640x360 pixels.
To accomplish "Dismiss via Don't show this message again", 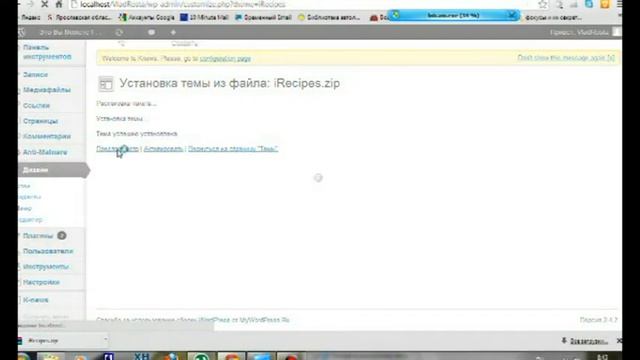I will (566, 58).
